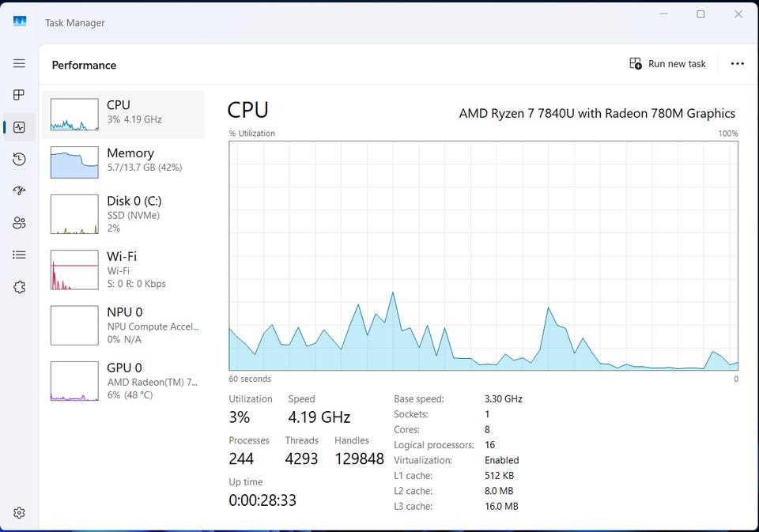Select the Memory performance item

123,162
